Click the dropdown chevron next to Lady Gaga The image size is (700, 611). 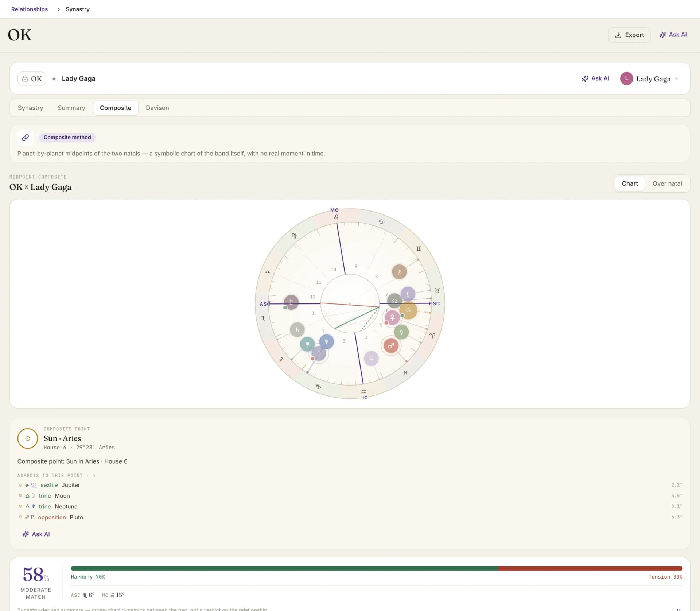tap(677, 79)
